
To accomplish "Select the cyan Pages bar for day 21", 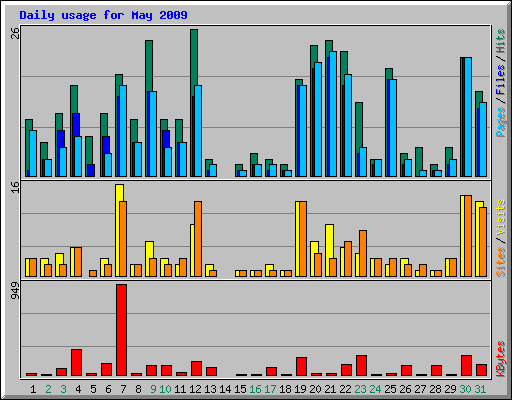I will tap(333, 114).
